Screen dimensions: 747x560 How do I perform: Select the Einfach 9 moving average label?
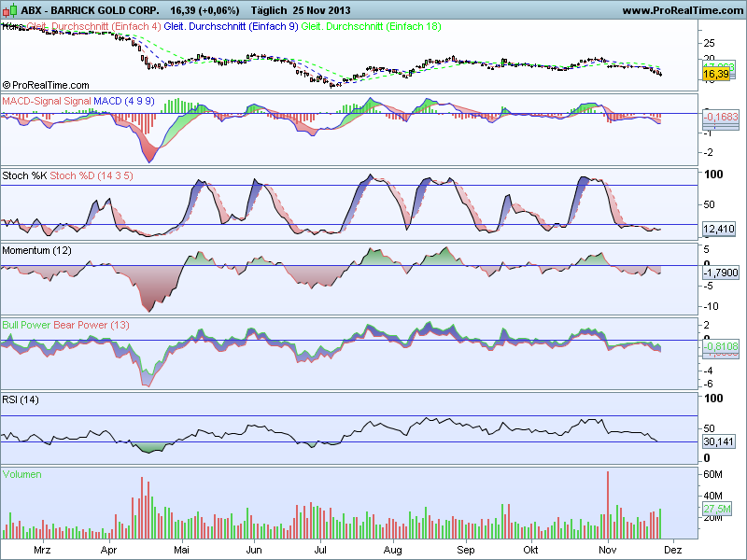[231, 27]
